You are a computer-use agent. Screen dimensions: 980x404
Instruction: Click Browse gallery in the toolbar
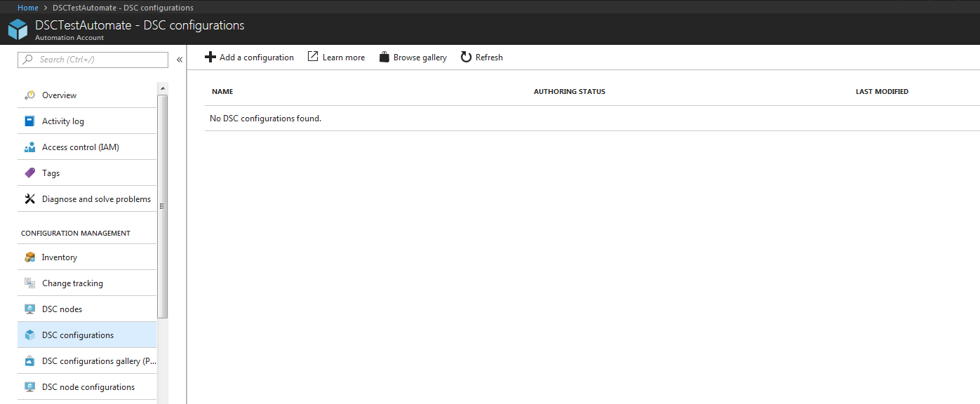[x=412, y=57]
